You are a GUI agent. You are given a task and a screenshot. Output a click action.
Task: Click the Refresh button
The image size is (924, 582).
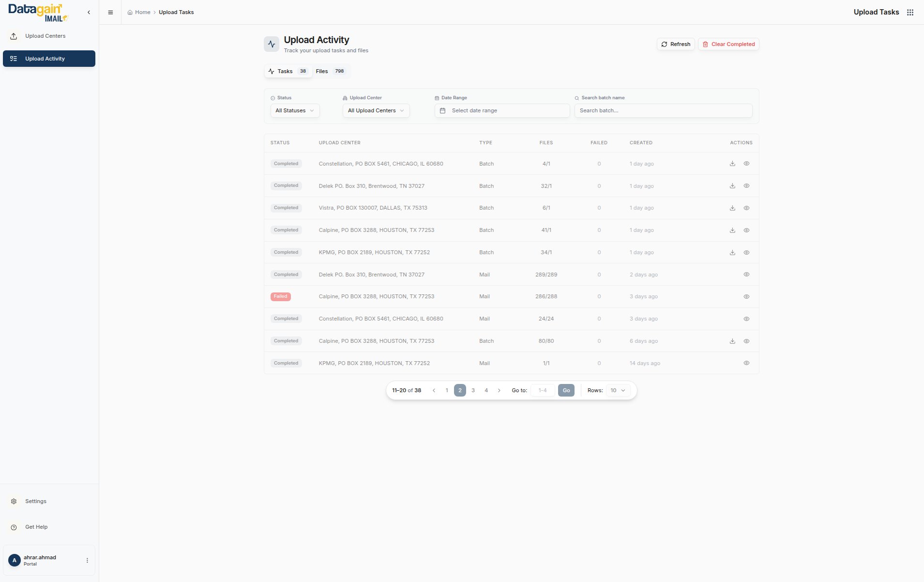(x=676, y=45)
